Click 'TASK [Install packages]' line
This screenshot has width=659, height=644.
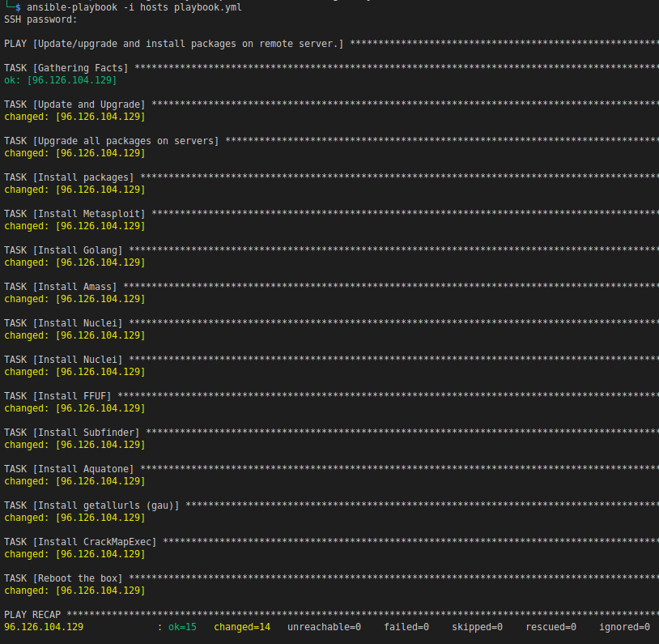click(69, 177)
